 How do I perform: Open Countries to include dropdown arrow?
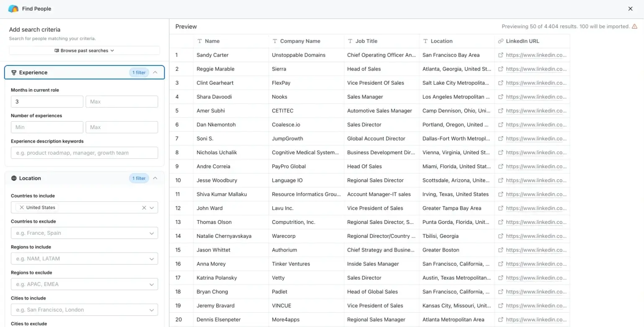[152, 208]
